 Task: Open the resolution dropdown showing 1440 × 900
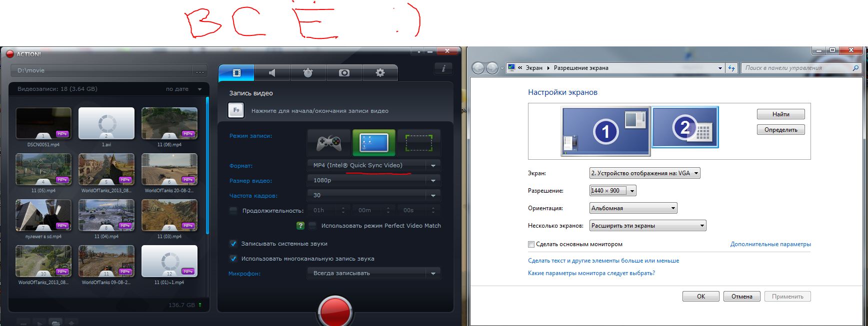pos(613,191)
